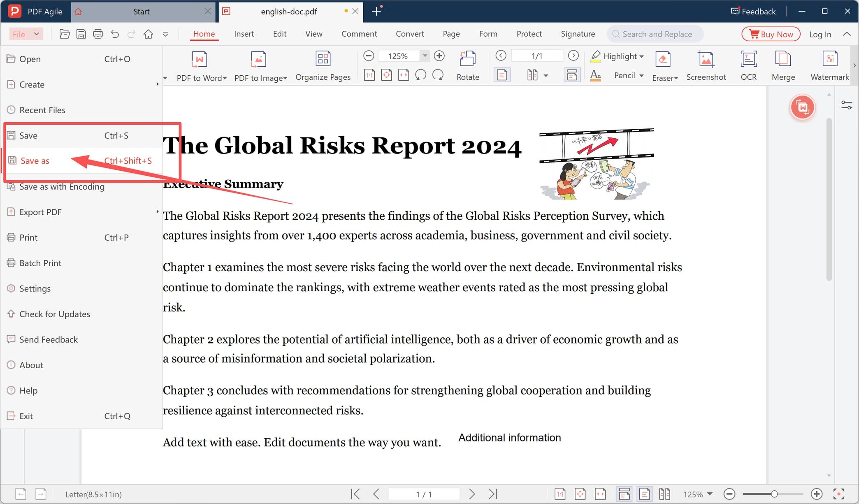The image size is (859, 504).
Task: Go to the previous page via toolbar arrow
Action: 501,56
